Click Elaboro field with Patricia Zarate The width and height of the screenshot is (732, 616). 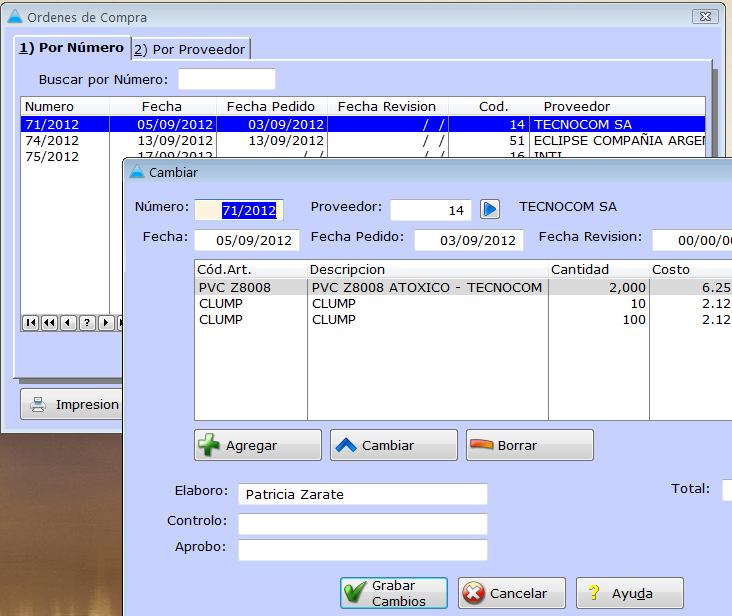tap(363, 494)
